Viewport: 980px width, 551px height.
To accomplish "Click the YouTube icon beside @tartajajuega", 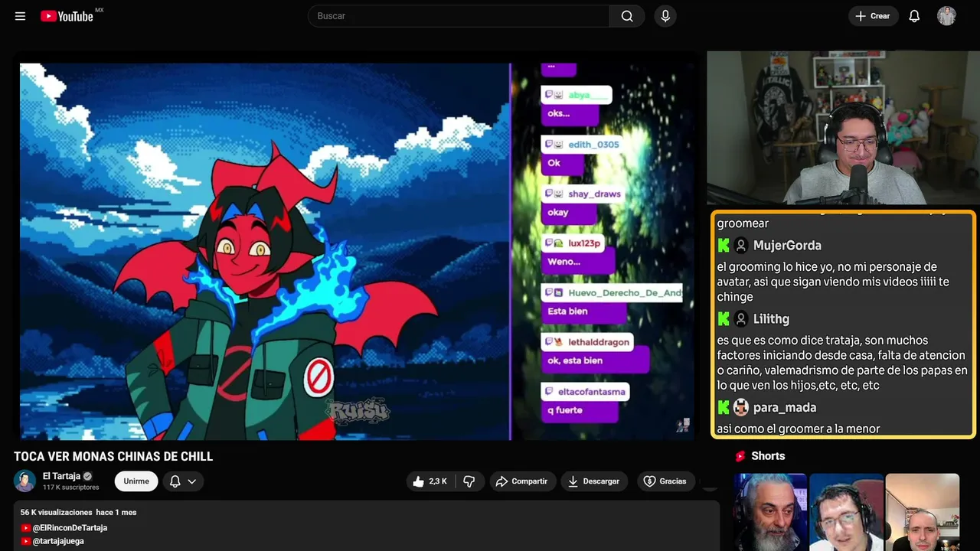I will click(25, 541).
